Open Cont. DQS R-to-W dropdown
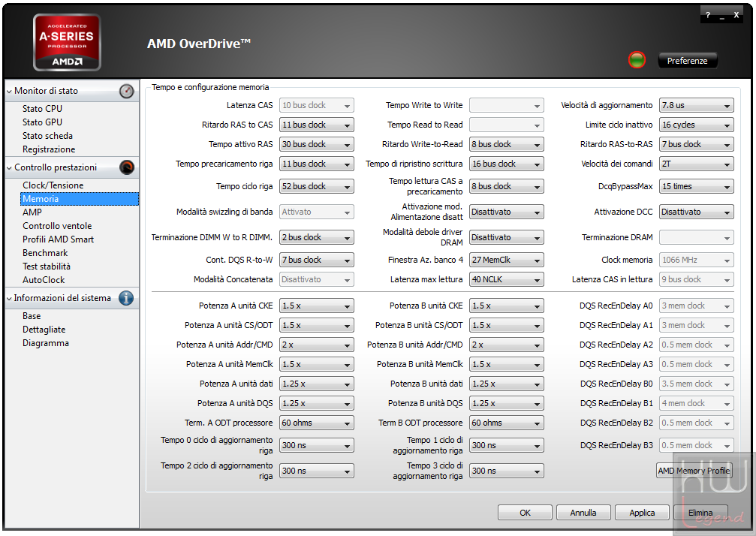The width and height of the screenshot is (756, 536). click(316, 260)
